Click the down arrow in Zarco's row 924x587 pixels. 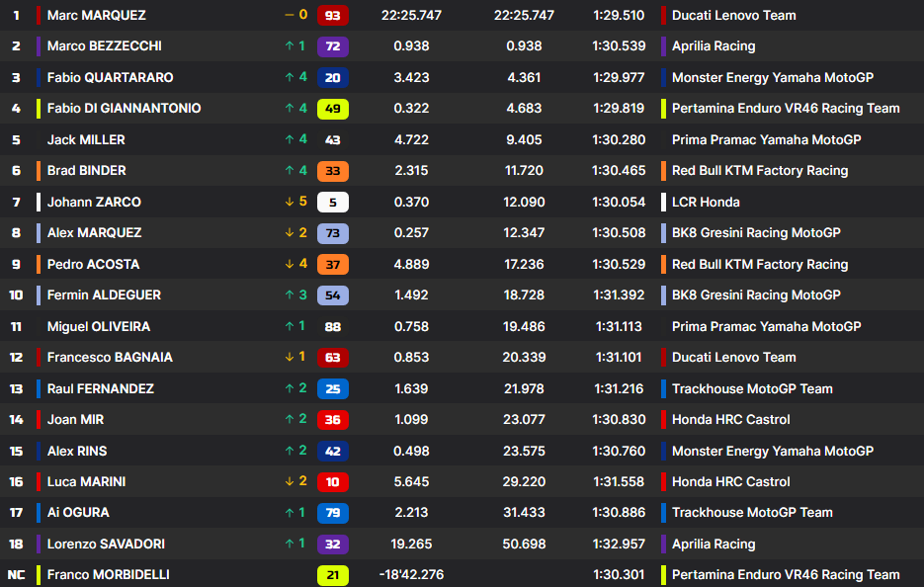[x=289, y=203]
